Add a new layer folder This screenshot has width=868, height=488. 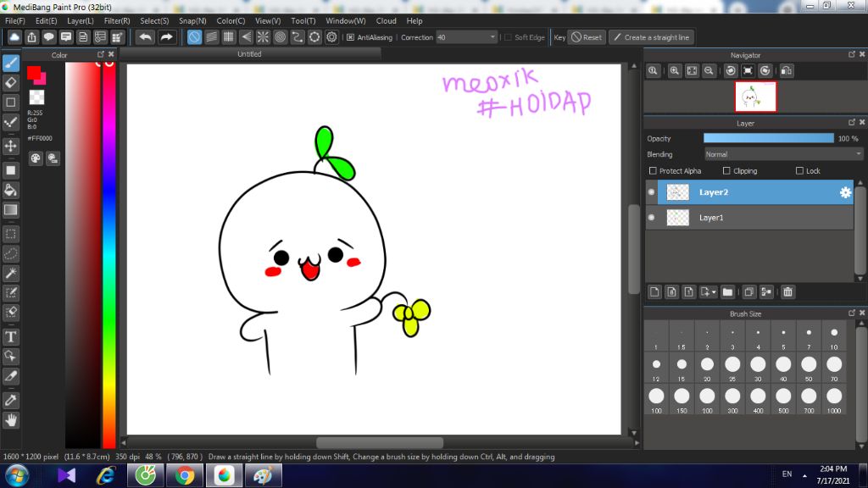727,292
